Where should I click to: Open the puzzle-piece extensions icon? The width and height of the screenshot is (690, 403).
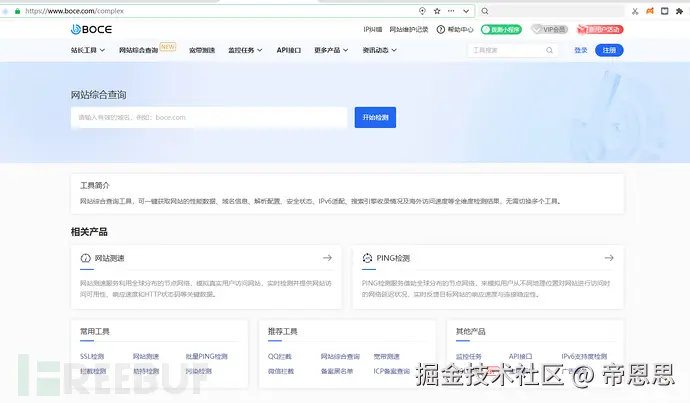click(x=679, y=11)
